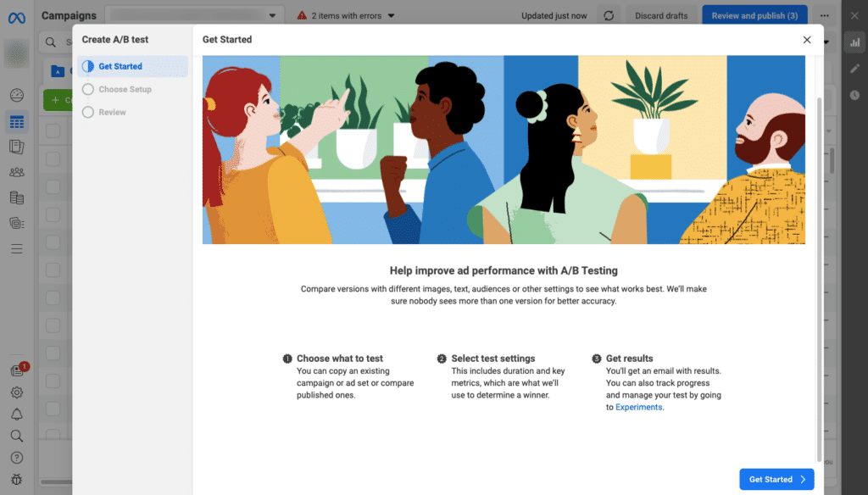Click the search magnifier in campaigns search bar

click(50, 42)
